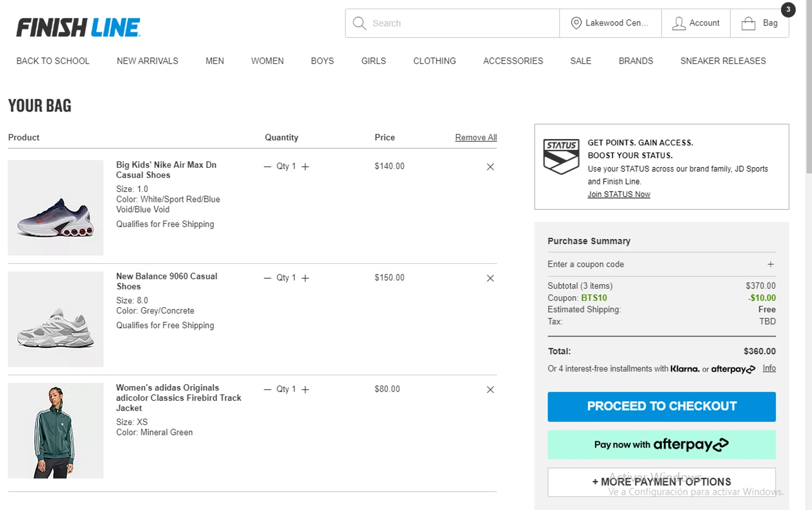Open the Lakewood Center store locator
This screenshot has height=510, width=812.
(x=610, y=23)
